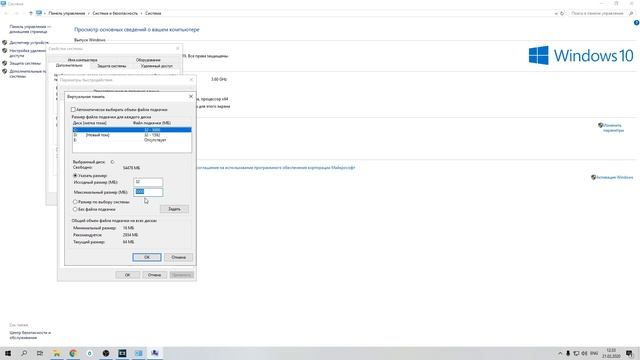
Task: Open remote access settings sidebar link
Action: 27,53
